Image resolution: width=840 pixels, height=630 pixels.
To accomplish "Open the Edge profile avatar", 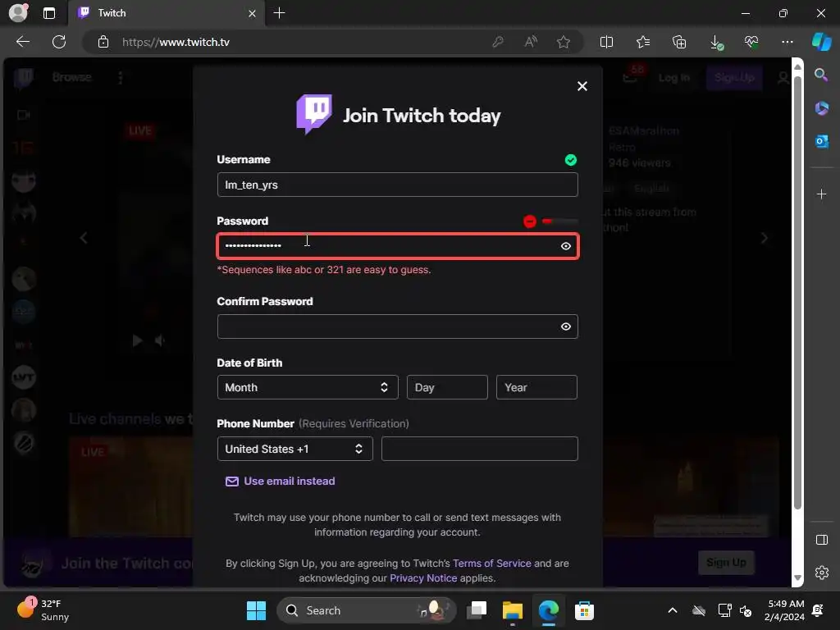I will point(18,13).
